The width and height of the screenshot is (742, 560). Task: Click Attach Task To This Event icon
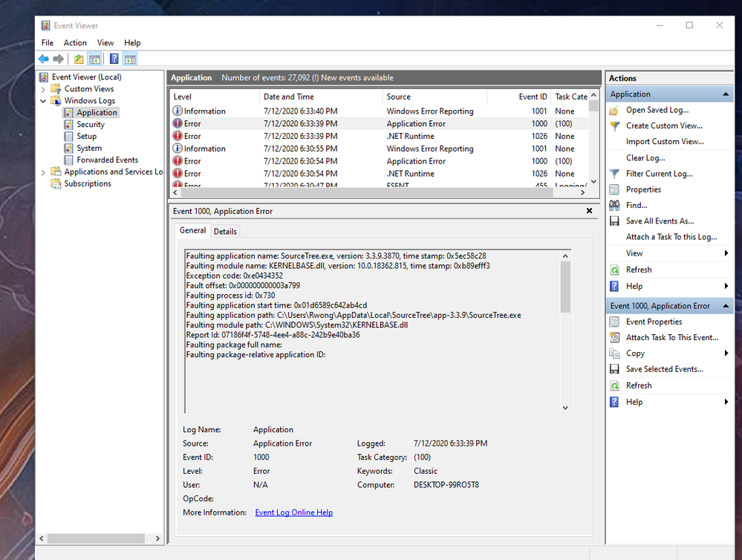coord(614,337)
